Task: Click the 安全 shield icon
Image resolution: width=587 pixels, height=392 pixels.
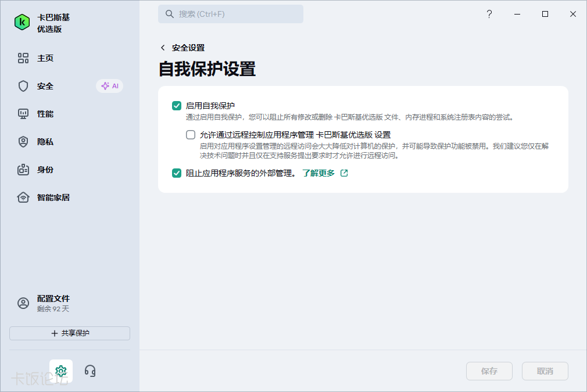Action: tap(23, 86)
